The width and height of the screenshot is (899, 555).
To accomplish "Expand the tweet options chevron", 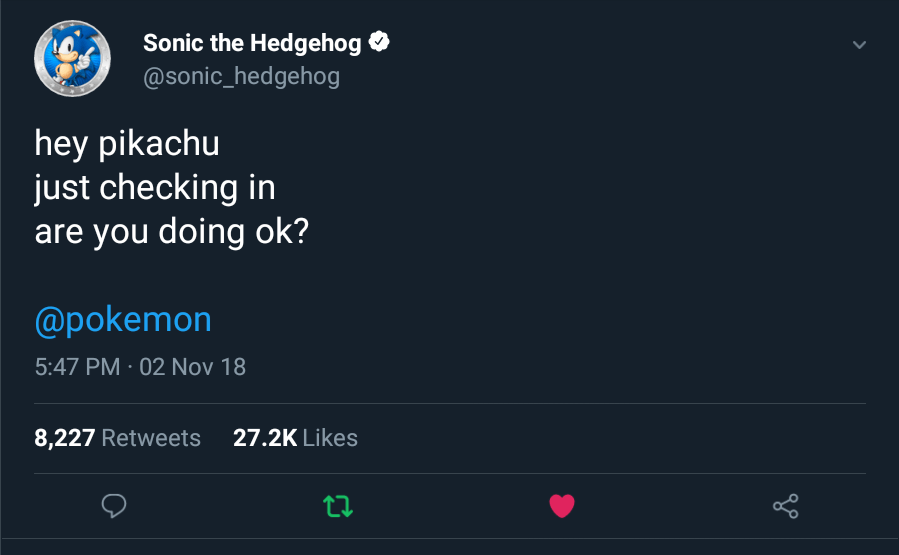I will pyautogui.click(x=858, y=45).
